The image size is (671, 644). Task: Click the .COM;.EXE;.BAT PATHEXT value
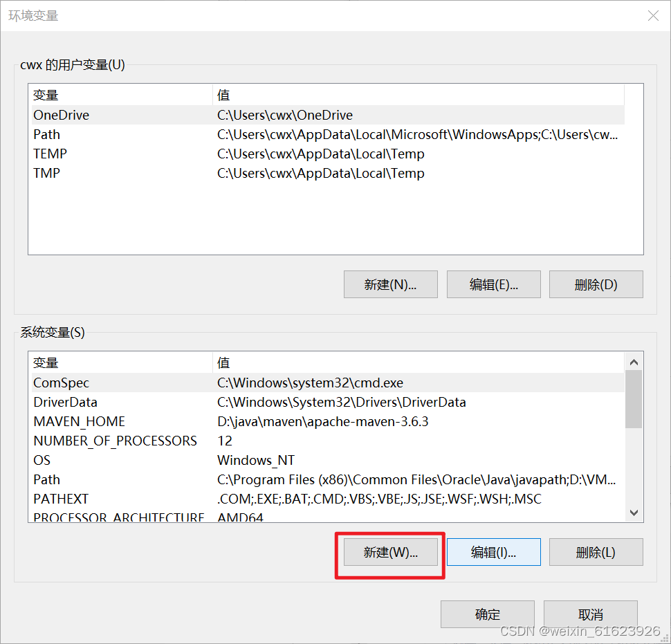click(x=379, y=499)
